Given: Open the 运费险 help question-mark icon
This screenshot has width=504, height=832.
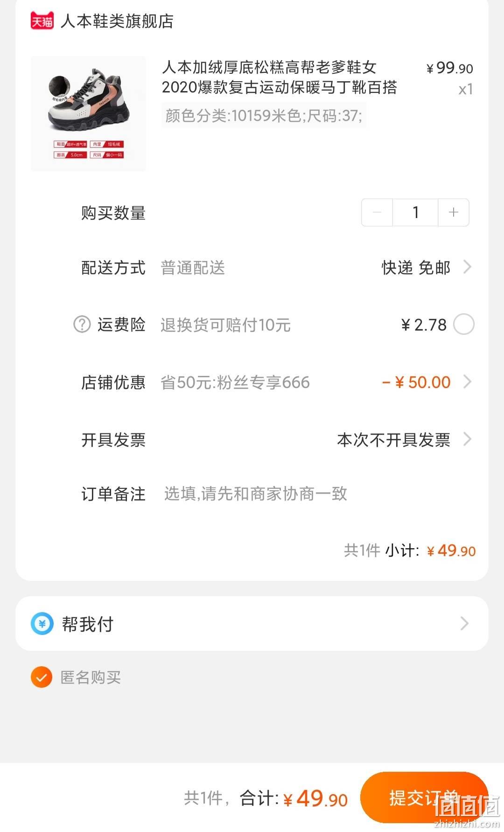Looking at the screenshot, I should click(x=82, y=324).
